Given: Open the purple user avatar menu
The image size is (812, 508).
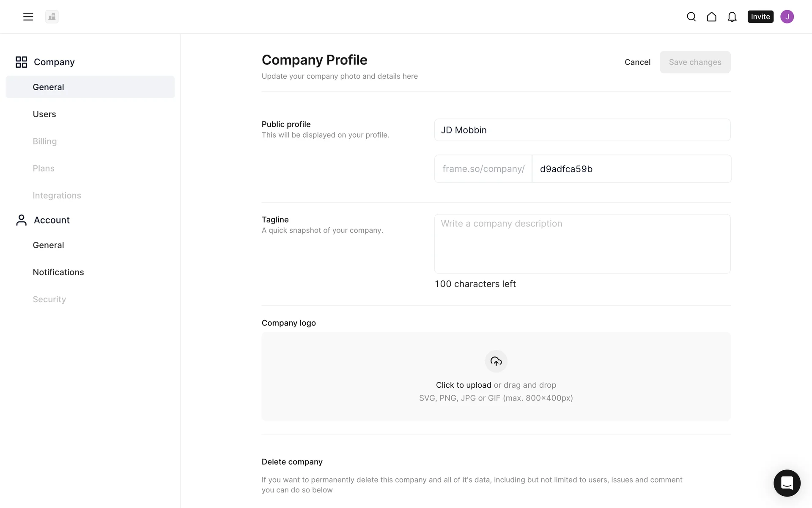Looking at the screenshot, I should [x=787, y=17].
